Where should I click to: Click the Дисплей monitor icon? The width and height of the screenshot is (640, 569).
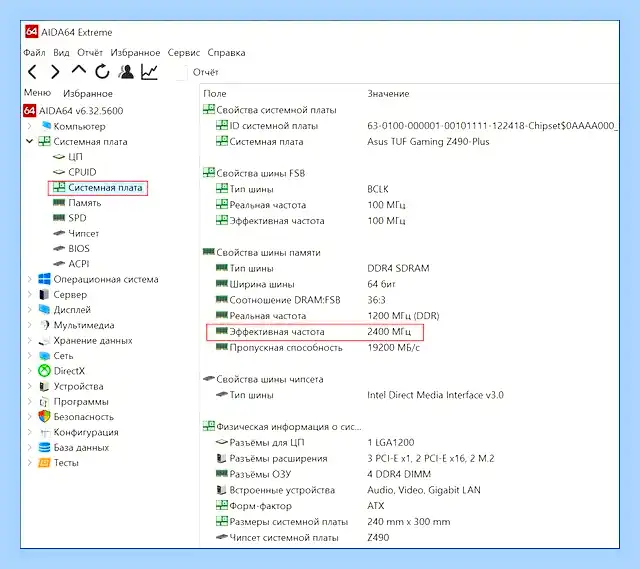44,309
